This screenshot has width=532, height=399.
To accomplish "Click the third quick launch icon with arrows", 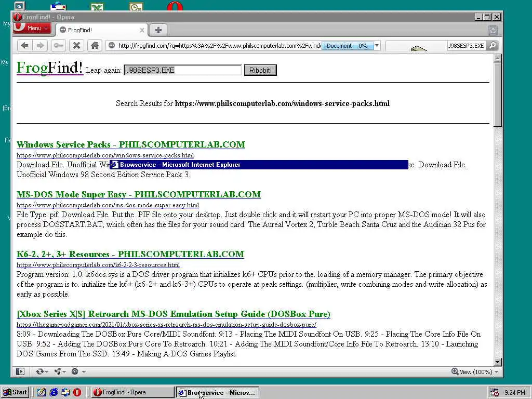I will 65,393.
